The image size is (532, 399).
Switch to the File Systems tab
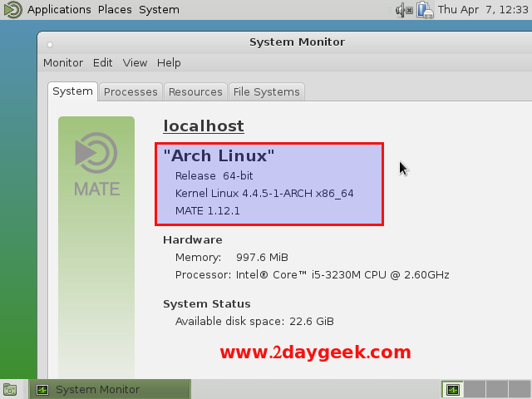point(267,92)
